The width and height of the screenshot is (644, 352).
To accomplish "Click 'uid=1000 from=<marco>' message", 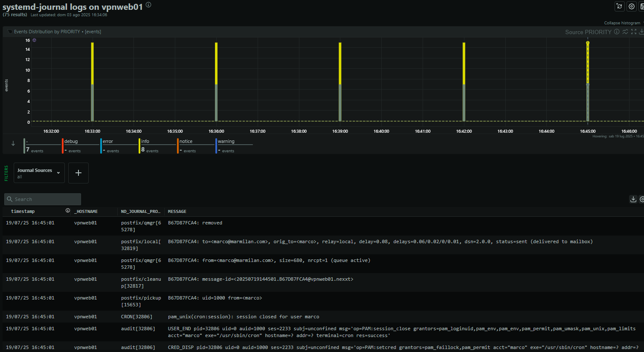I will pyautogui.click(x=215, y=298).
